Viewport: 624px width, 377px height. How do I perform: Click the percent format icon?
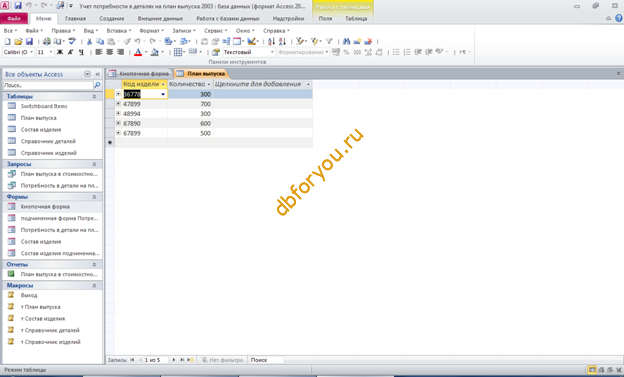(346, 52)
